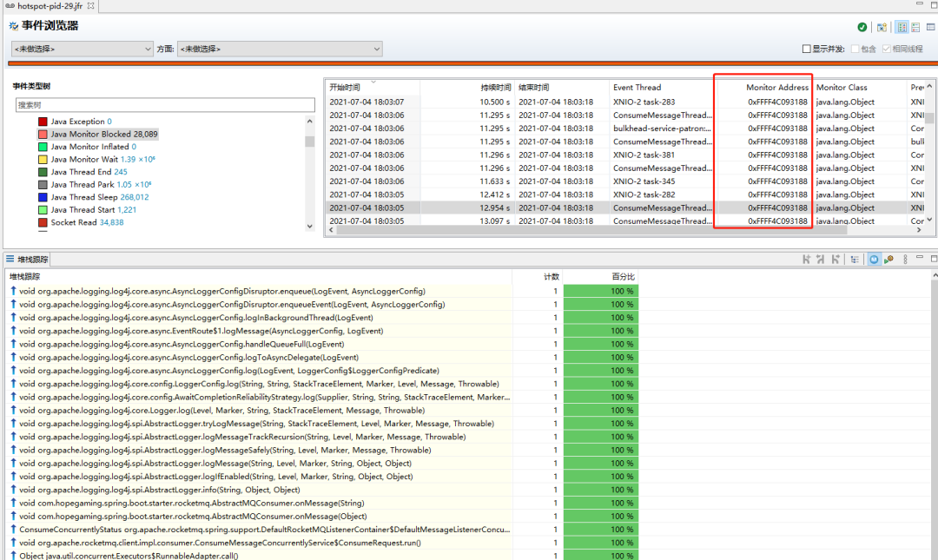938x560 pixels.
Task: Click the frame grouping gear-arrow icon
Action: 889,259
